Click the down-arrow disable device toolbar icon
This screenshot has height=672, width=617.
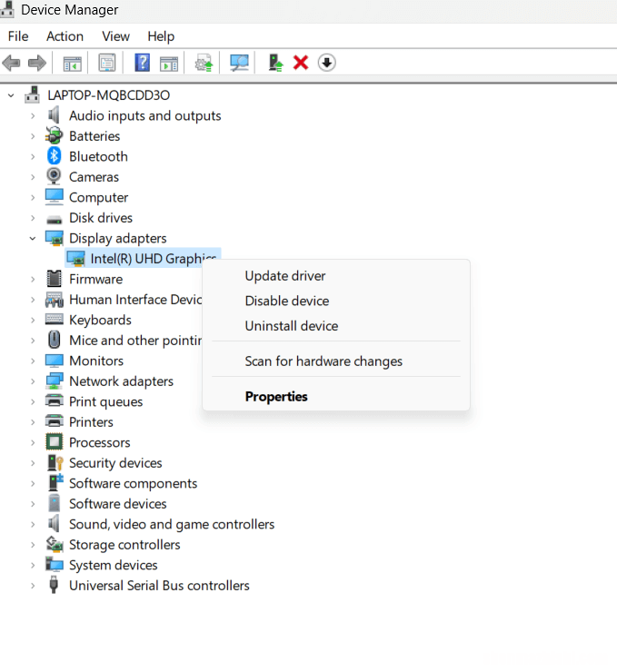(327, 63)
